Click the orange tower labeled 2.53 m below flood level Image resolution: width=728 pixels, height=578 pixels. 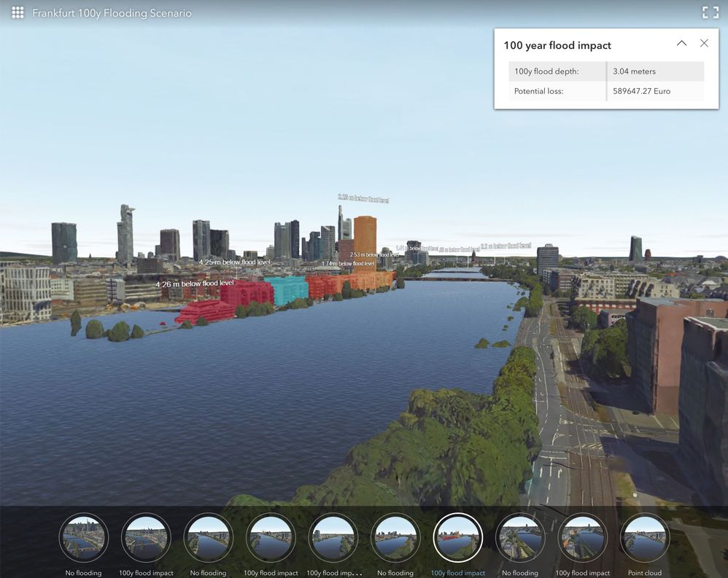(367, 237)
